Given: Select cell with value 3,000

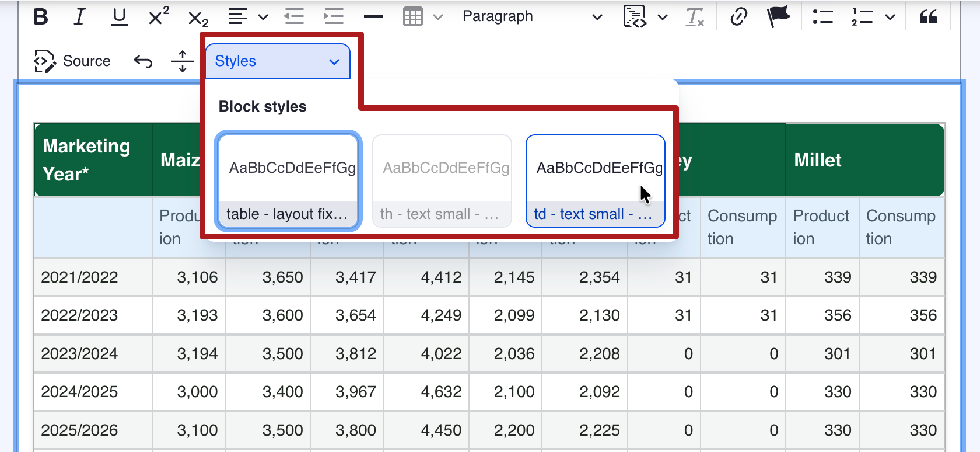Looking at the screenshot, I should (x=188, y=392).
